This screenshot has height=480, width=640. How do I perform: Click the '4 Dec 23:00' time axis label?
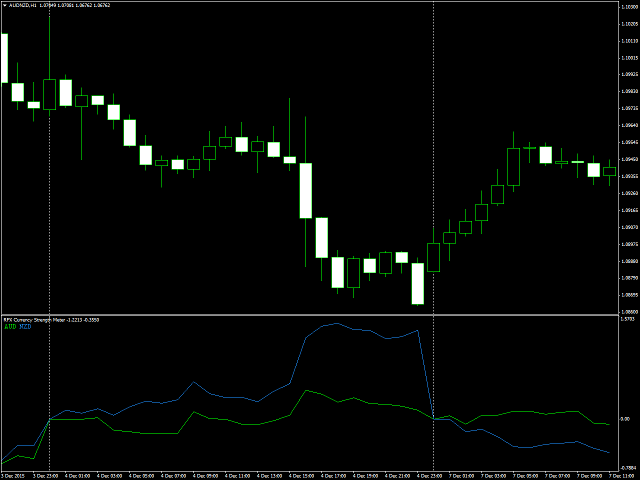(x=429, y=476)
